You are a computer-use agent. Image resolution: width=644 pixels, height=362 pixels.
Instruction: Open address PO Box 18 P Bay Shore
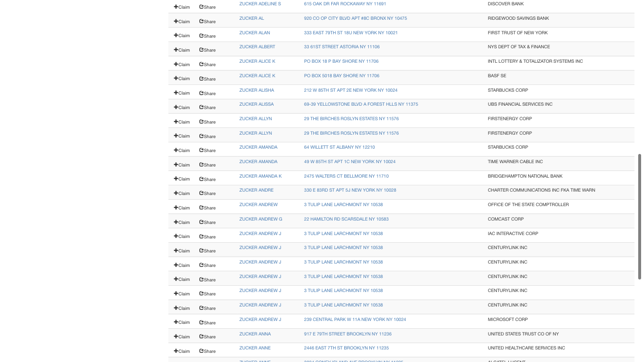coord(341,61)
